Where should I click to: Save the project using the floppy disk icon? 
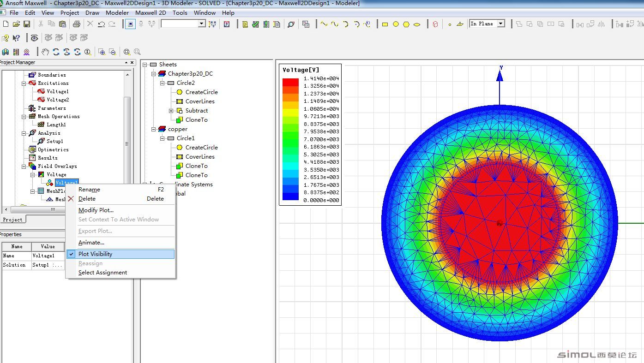tap(27, 24)
